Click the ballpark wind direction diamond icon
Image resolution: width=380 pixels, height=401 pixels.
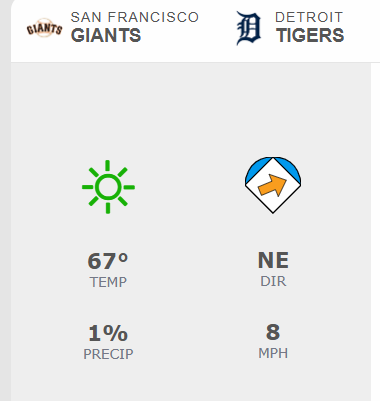[x=273, y=185]
